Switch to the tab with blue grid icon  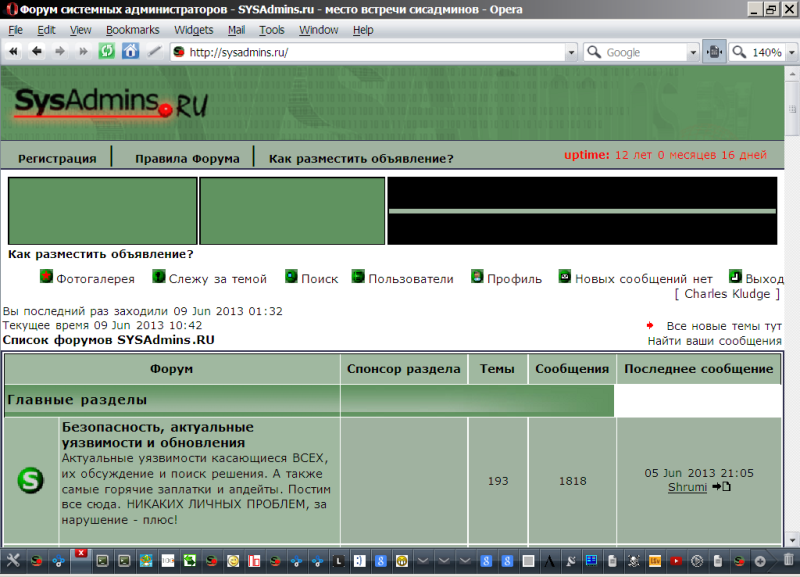click(591, 561)
